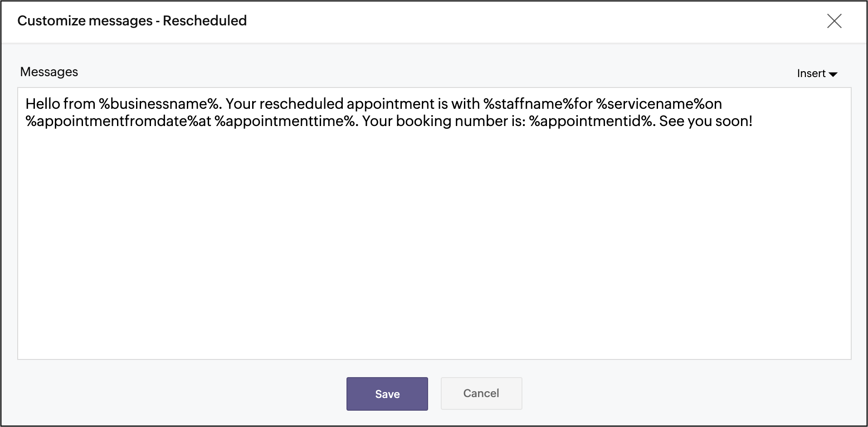The image size is (868, 427).
Task: Close the Customize messages dialog
Action: [834, 21]
